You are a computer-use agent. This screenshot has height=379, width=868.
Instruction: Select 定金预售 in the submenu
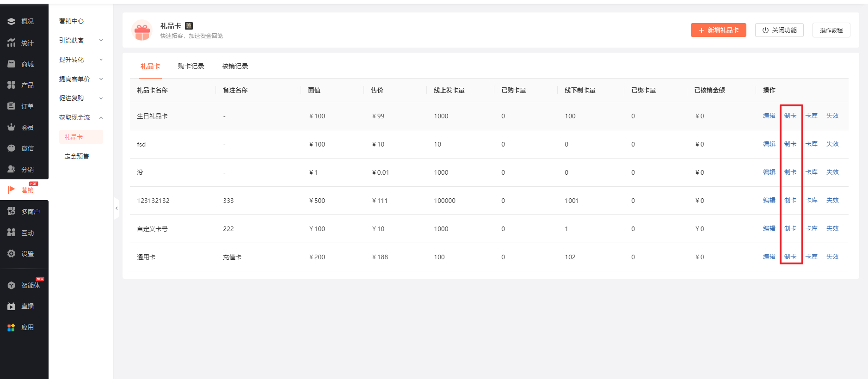click(77, 156)
